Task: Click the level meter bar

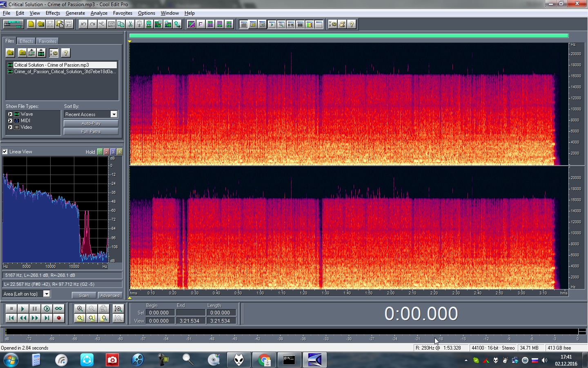Action: tap(292, 332)
